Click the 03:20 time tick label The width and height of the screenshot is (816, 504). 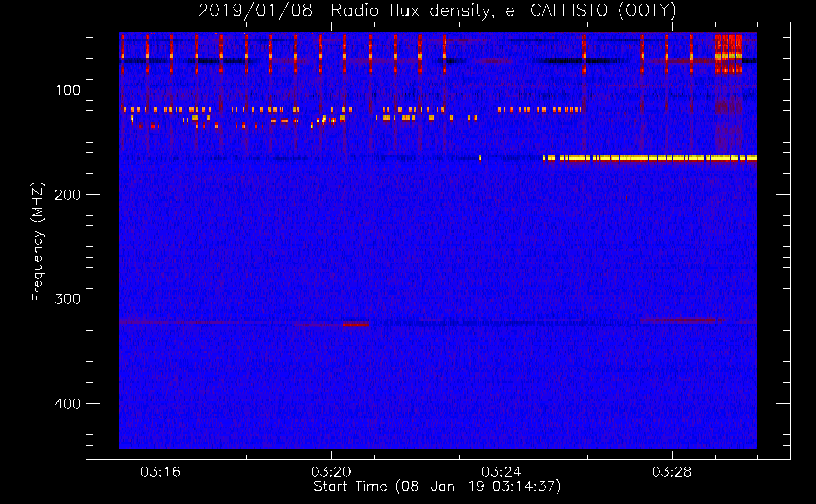tap(331, 472)
